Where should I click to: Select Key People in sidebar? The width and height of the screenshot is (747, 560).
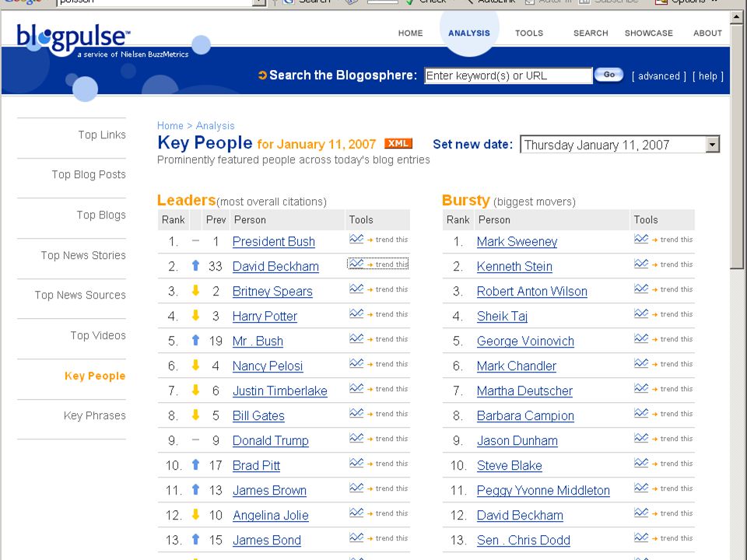[95, 376]
